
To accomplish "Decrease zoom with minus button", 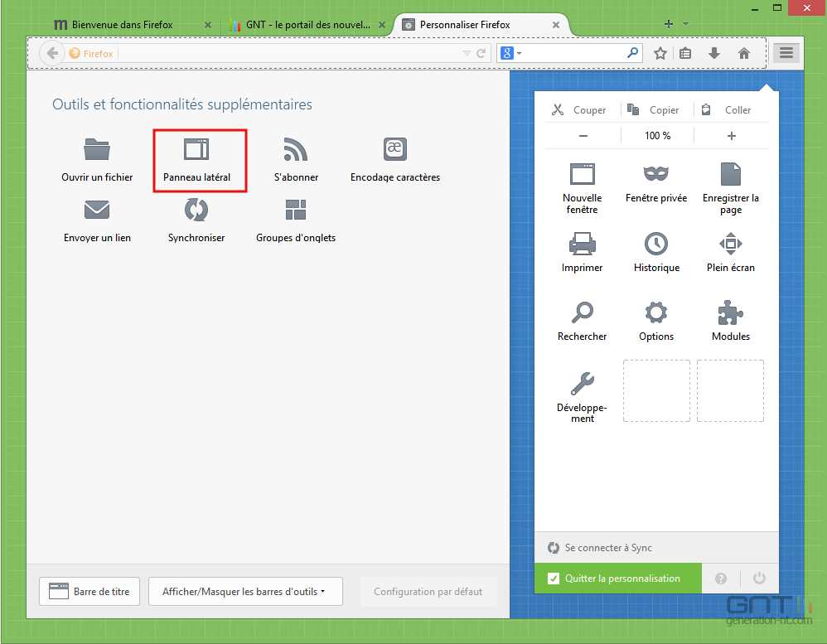I will point(583,136).
